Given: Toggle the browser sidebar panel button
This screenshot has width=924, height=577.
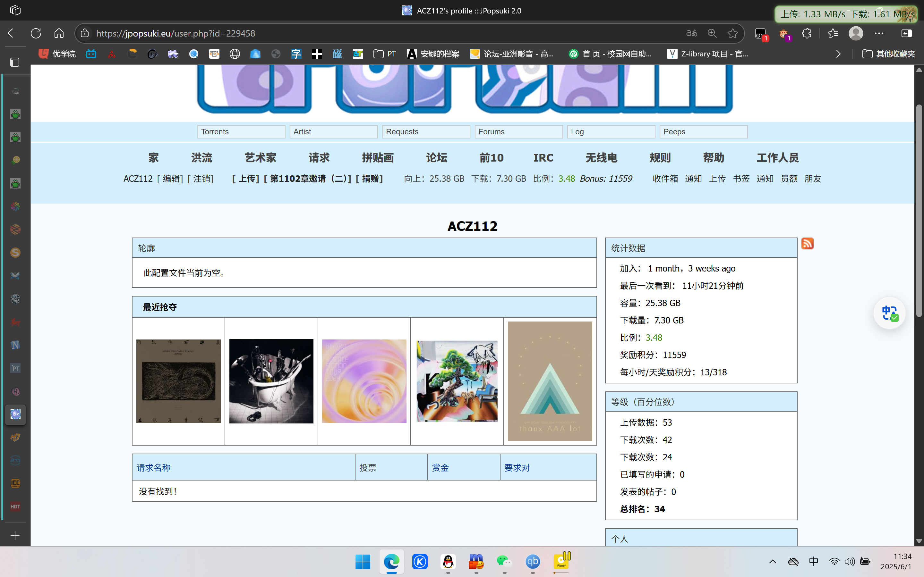Looking at the screenshot, I should pyautogui.click(x=906, y=33).
